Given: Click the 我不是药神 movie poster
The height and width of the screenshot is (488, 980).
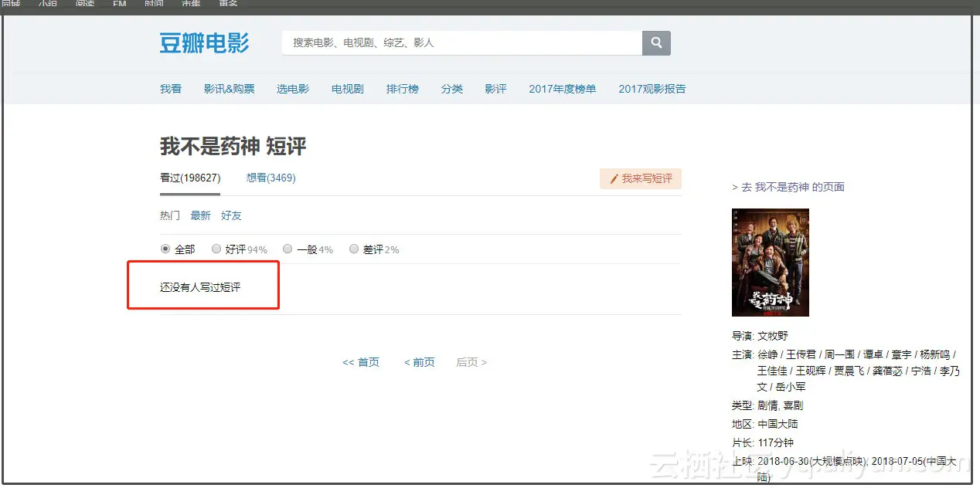Looking at the screenshot, I should 771,263.
